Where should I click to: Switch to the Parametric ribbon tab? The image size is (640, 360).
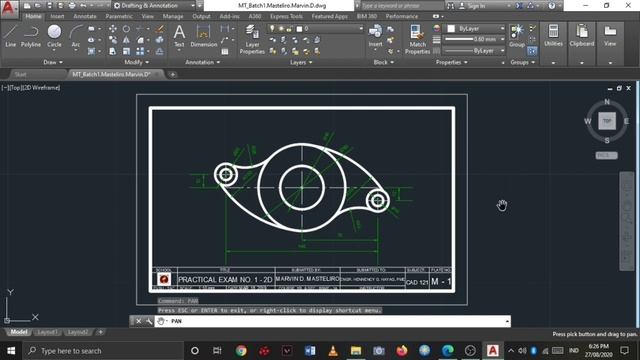coord(119,16)
